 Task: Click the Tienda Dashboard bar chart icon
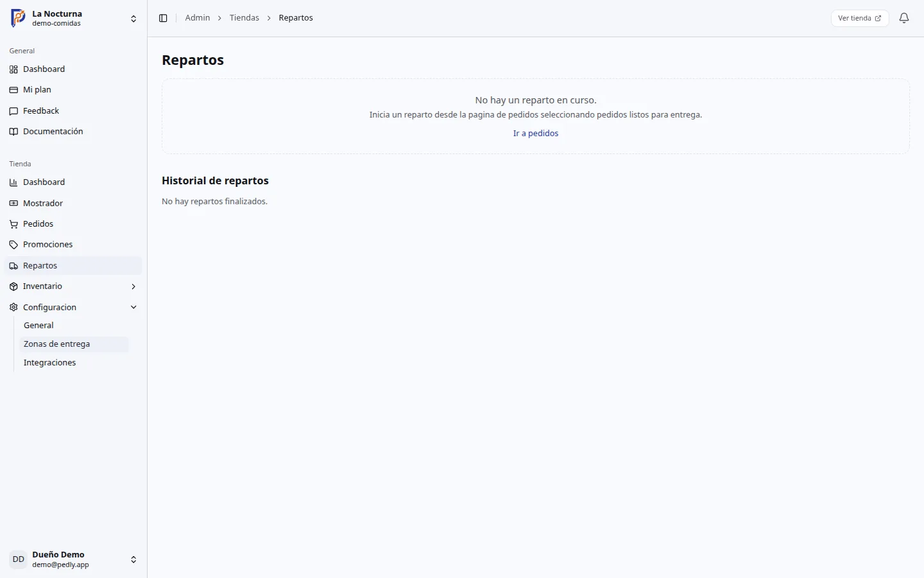[x=13, y=182]
